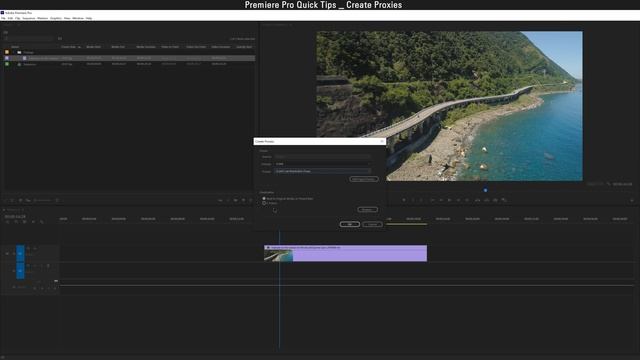Screen dimensions: 640x360
Task: Step back one frame
Action: (x=441, y=200)
